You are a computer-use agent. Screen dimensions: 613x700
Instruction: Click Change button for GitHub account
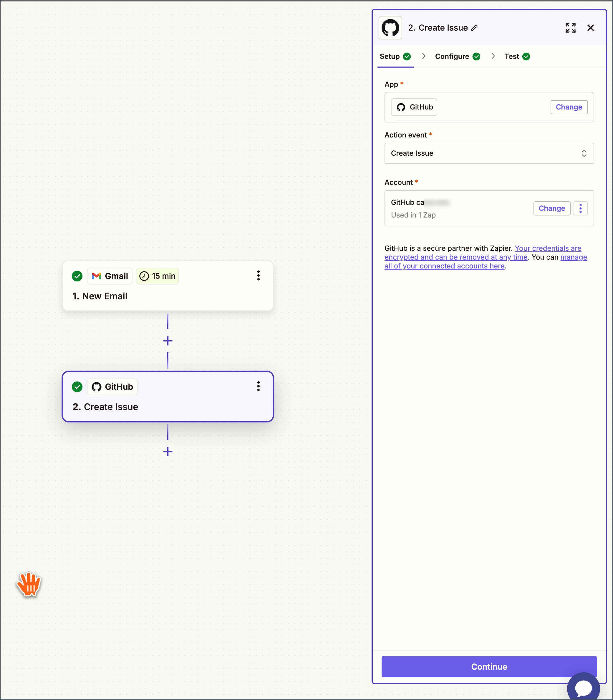click(551, 208)
